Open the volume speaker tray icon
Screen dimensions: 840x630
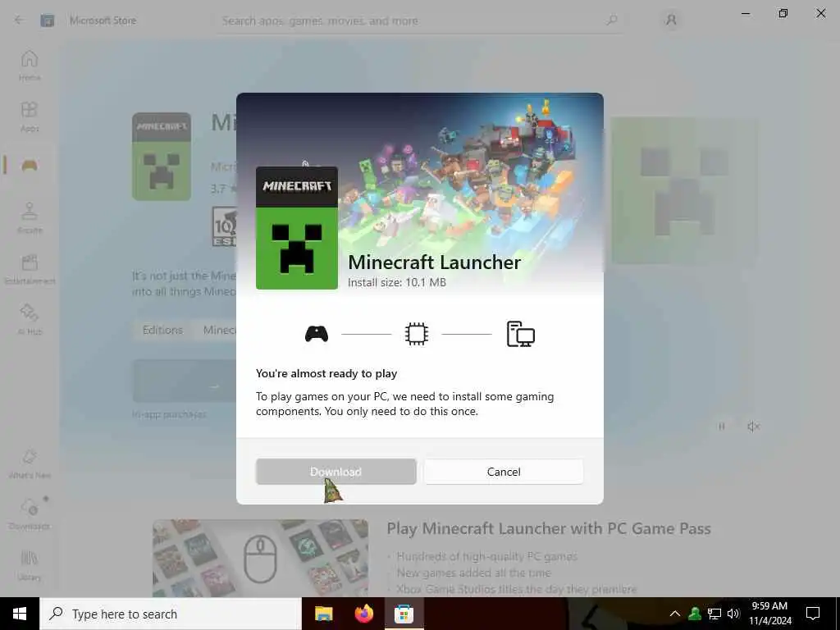[x=733, y=614]
